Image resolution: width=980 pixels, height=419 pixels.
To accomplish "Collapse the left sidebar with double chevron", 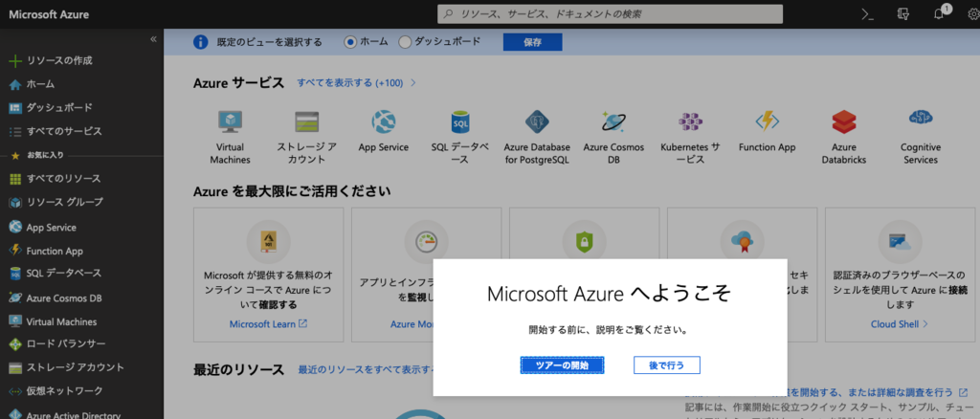I will [153, 39].
